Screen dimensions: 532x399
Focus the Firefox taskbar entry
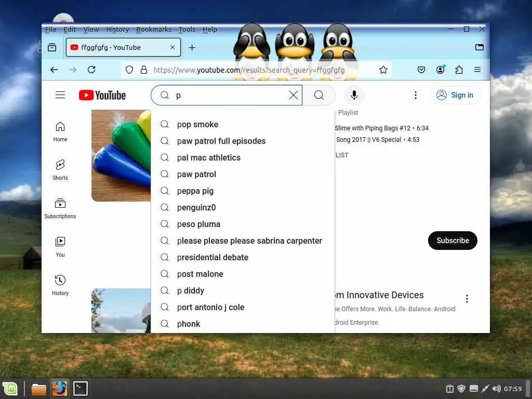(x=59, y=389)
